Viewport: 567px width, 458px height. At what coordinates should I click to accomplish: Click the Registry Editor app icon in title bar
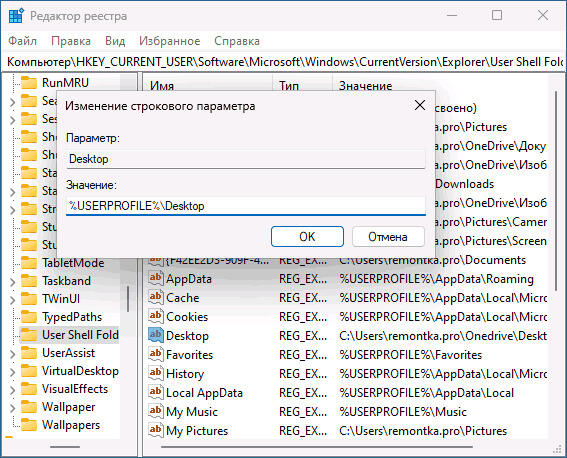tap(16, 16)
